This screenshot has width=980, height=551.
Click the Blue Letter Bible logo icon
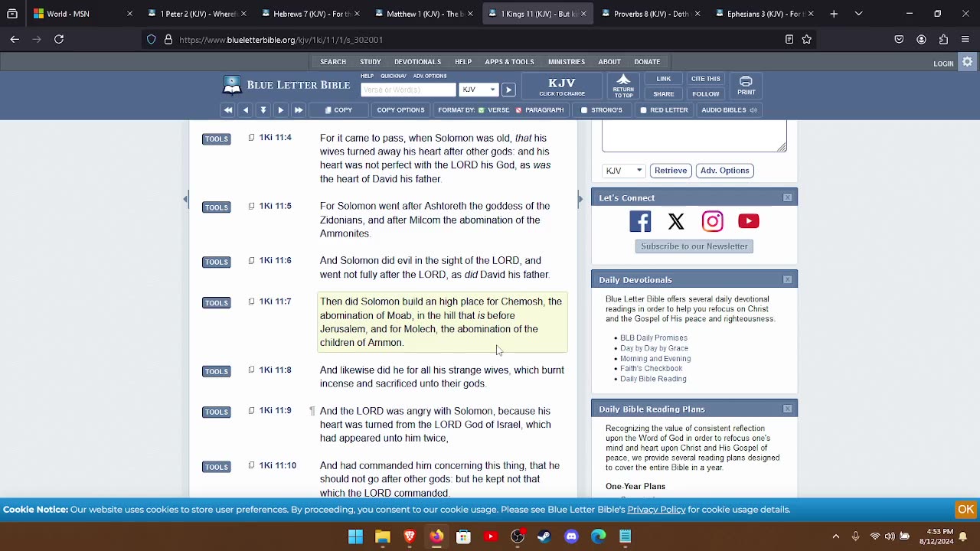pos(232,85)
